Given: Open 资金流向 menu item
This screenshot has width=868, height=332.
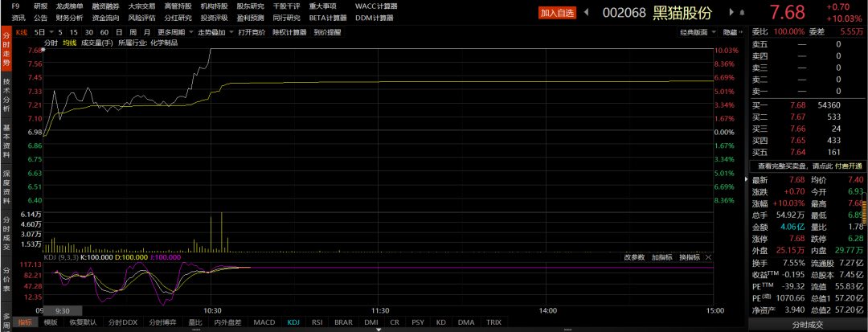Looking at the screenshot, I should [x=106, y=18].
